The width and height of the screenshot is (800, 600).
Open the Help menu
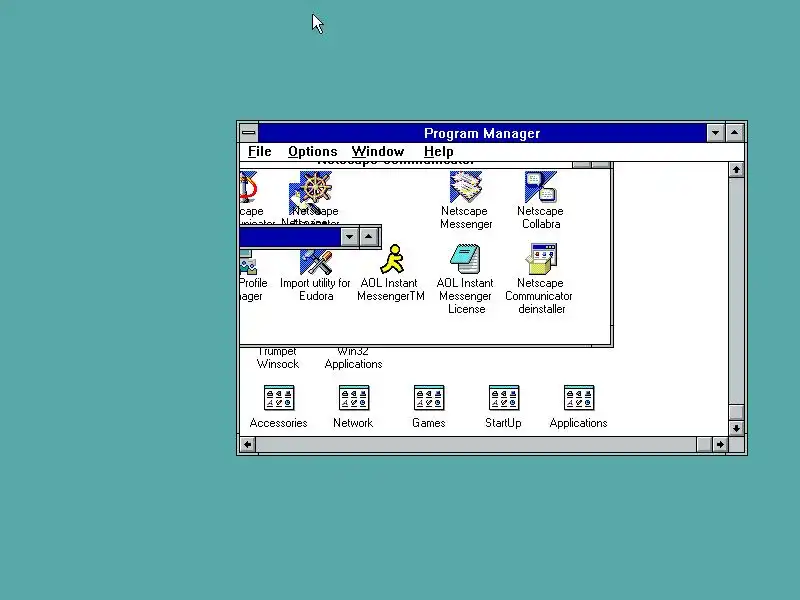coord(438,152)
